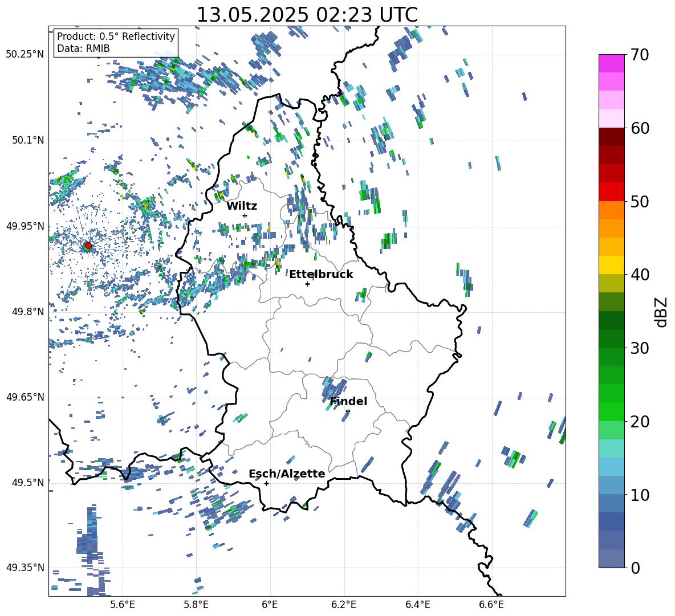Click the 6.4°E longitude tick label

click(x=417, y=605)
